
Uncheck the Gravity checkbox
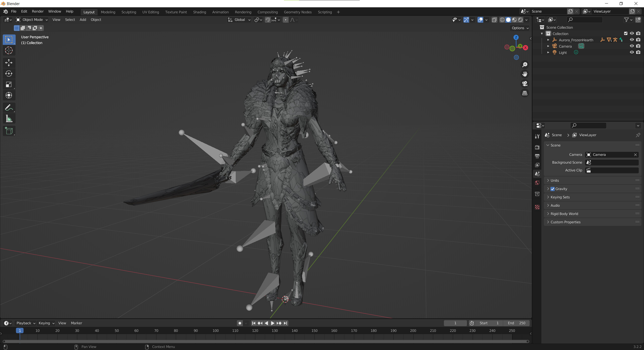pos(552,189)
